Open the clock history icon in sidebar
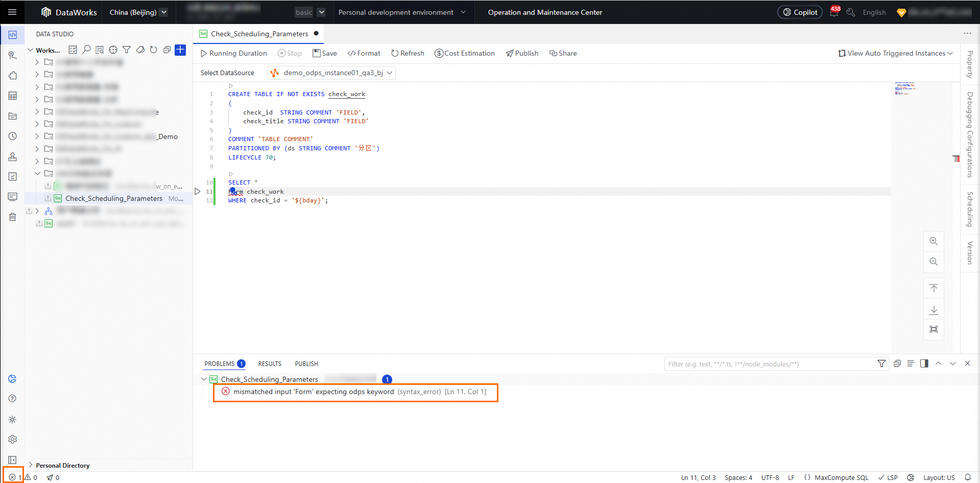This screenshot has height=483, width=980. coord(13,136)
